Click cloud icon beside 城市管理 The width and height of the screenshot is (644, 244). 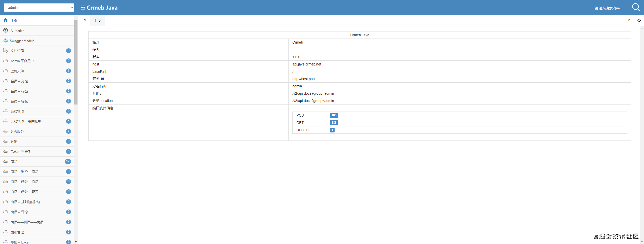(6, 232)
